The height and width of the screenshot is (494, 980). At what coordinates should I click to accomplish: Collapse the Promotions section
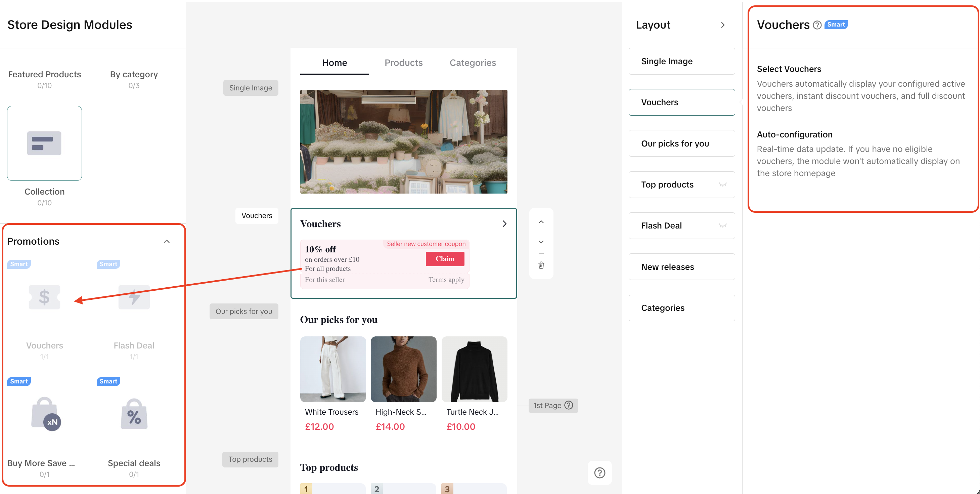click(x=167, y=241)
